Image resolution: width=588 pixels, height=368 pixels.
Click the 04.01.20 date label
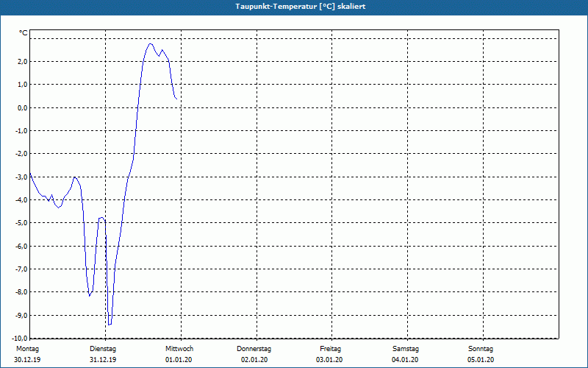point(405,360)
